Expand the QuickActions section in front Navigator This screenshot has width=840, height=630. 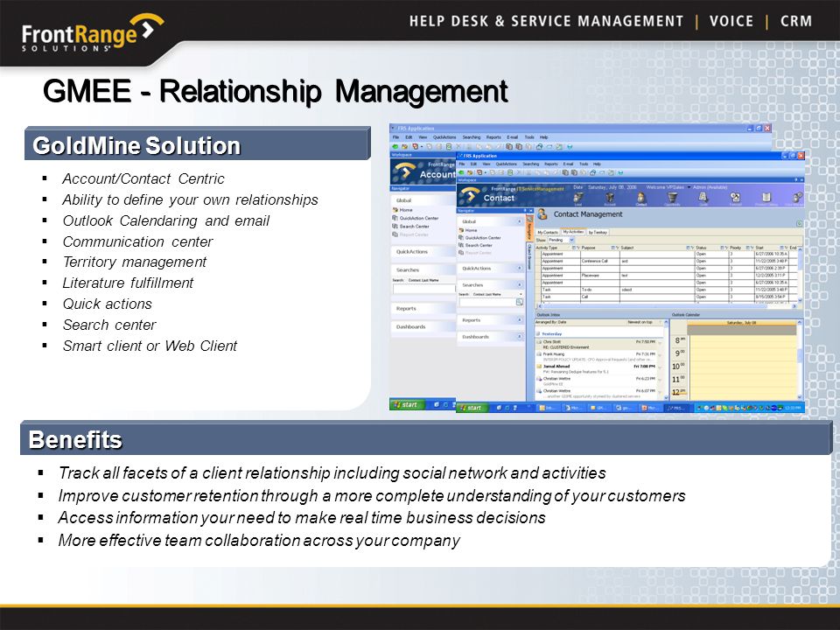[519, 268]
